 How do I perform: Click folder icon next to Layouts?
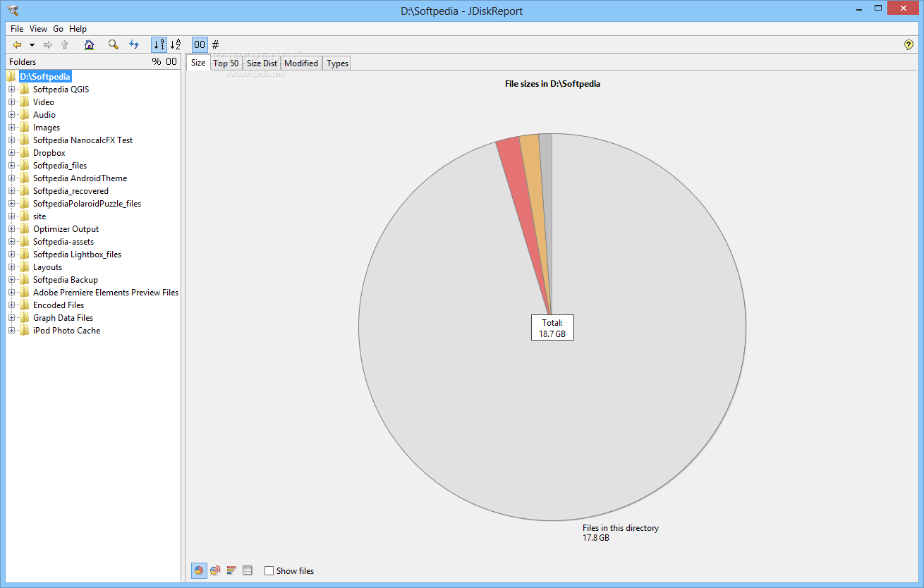(25, 267)
